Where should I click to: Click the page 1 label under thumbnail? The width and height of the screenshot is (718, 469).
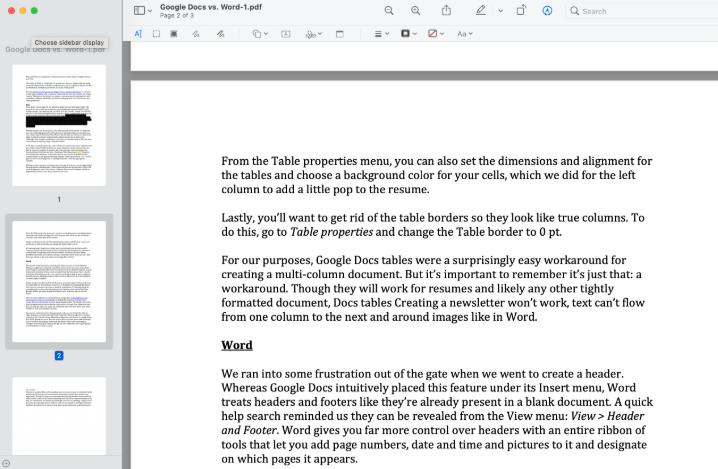click(x=59, y=199)
